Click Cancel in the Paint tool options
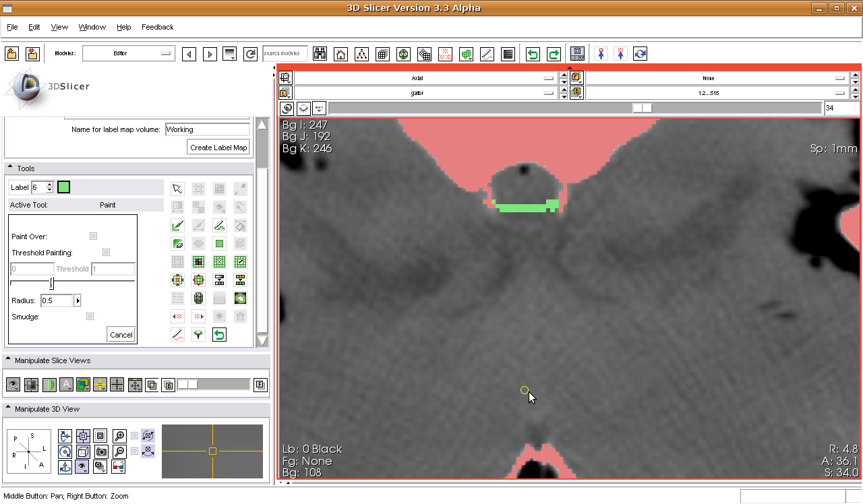This screenshot has width=863, height=504. pyautogui.click(x=121, y=334)
